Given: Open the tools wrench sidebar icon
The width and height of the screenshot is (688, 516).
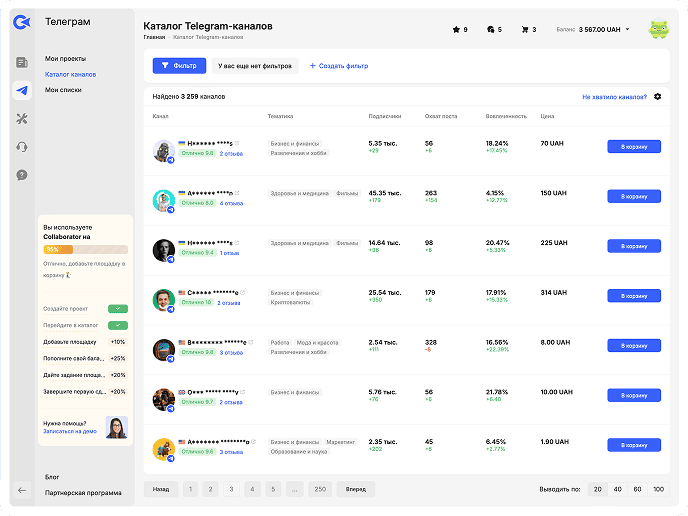Looking at the screenshot, I should 22,119.
